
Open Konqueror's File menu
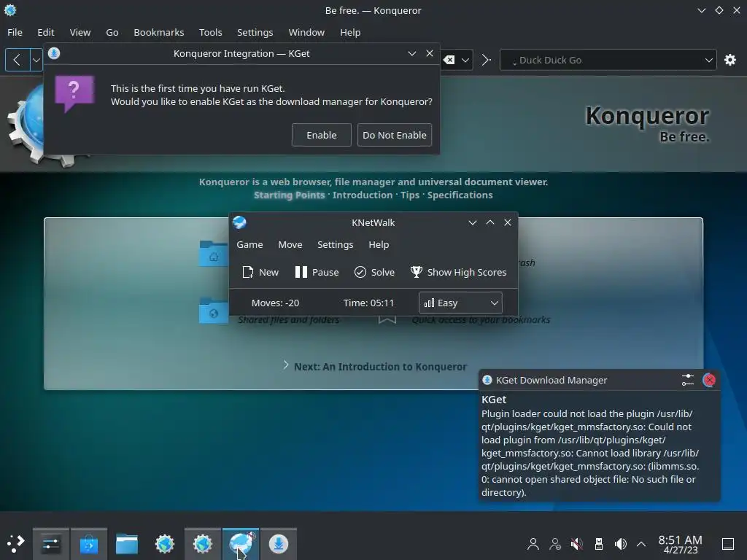15,32
